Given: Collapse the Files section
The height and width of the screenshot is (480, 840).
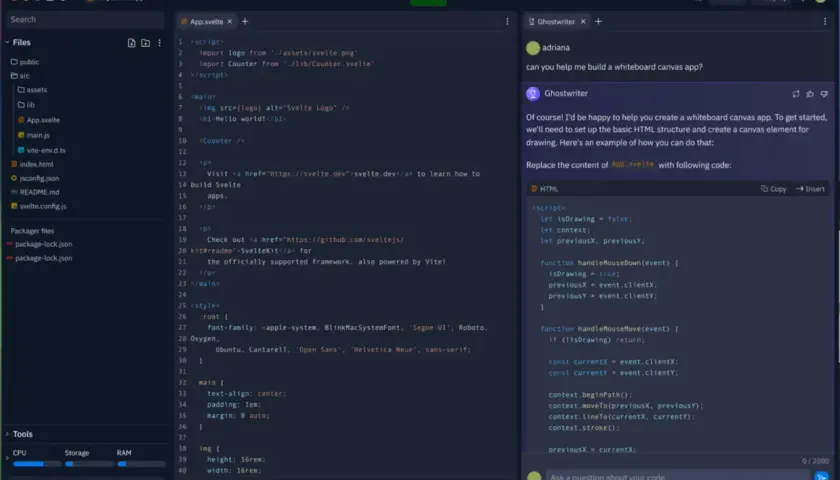Looking at the screenshot, I should 7,42.
